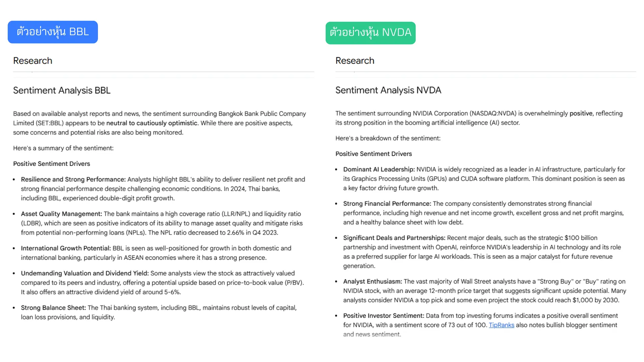This screenshot has height=362, width=644.
Task: Click the International Growth Potential label
Action: [66, 248]
